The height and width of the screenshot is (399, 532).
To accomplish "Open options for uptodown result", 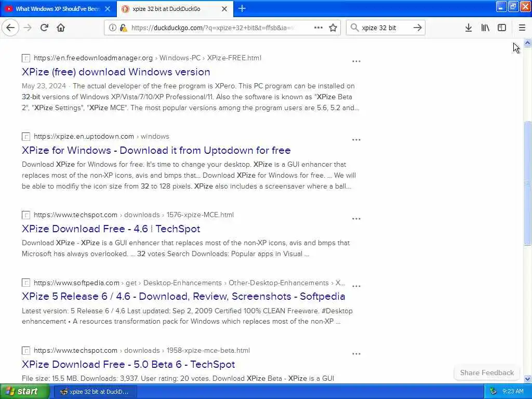I will pos(356,140).
